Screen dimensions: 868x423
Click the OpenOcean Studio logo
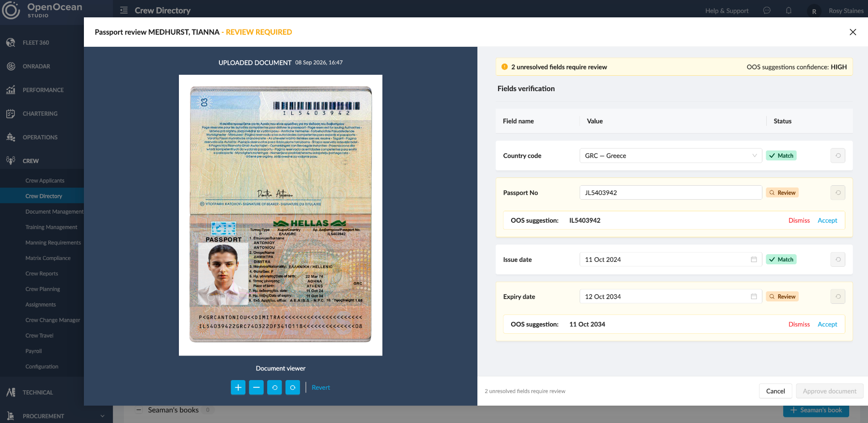tap(42, 10)
